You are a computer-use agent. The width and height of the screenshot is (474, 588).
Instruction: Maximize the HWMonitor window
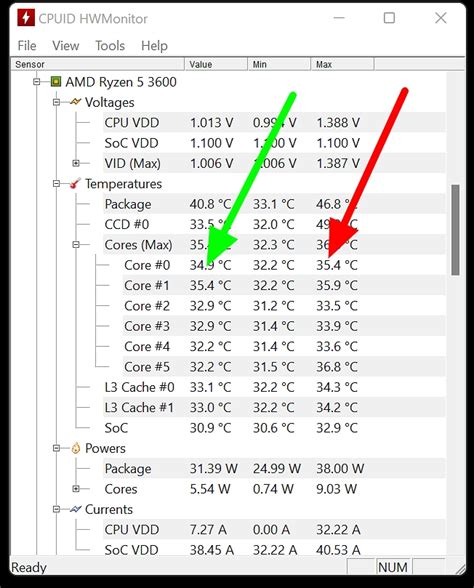(x=389, y=18)
